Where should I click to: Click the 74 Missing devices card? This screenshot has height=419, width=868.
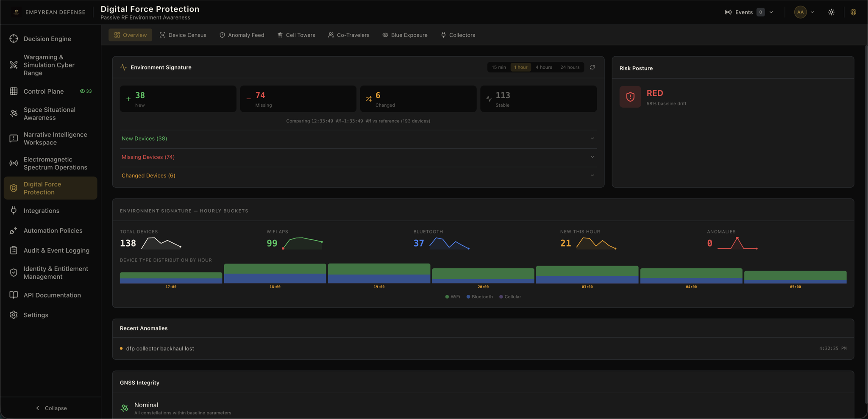[298, 99]
